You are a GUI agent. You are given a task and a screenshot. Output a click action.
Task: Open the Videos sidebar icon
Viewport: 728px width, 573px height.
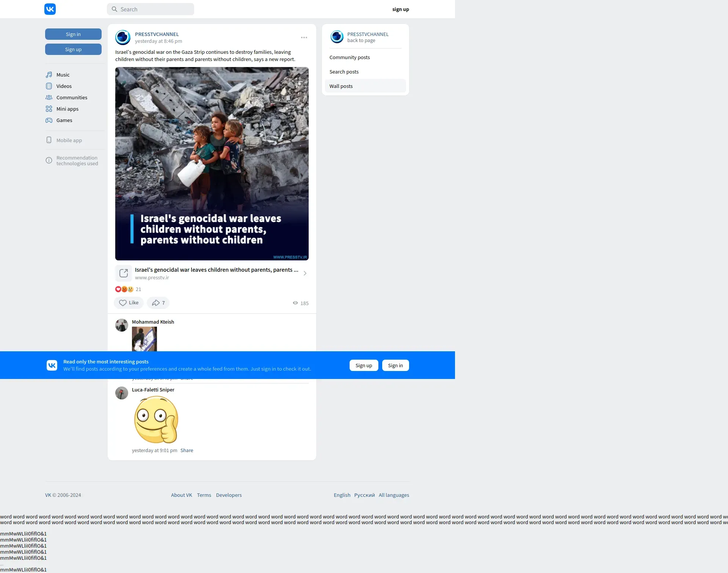49,86
